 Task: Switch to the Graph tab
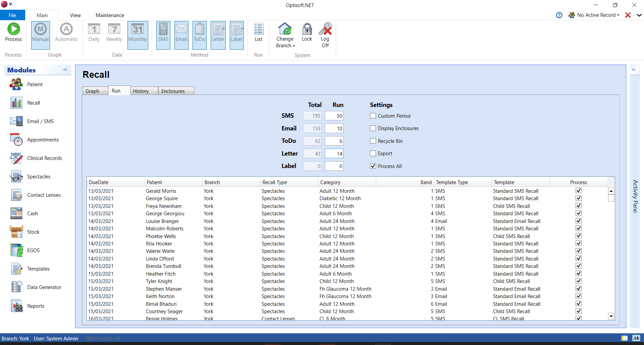point(95,91)
